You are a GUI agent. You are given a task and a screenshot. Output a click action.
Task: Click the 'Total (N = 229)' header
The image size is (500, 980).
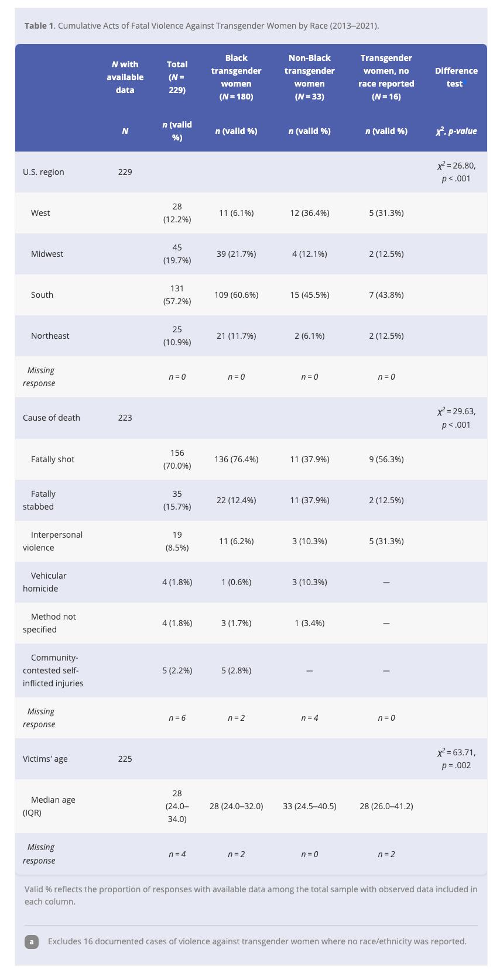(x=177, y=77)
